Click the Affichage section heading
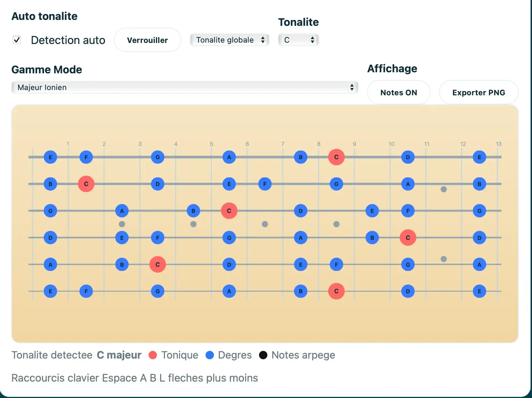 (392, 68)
